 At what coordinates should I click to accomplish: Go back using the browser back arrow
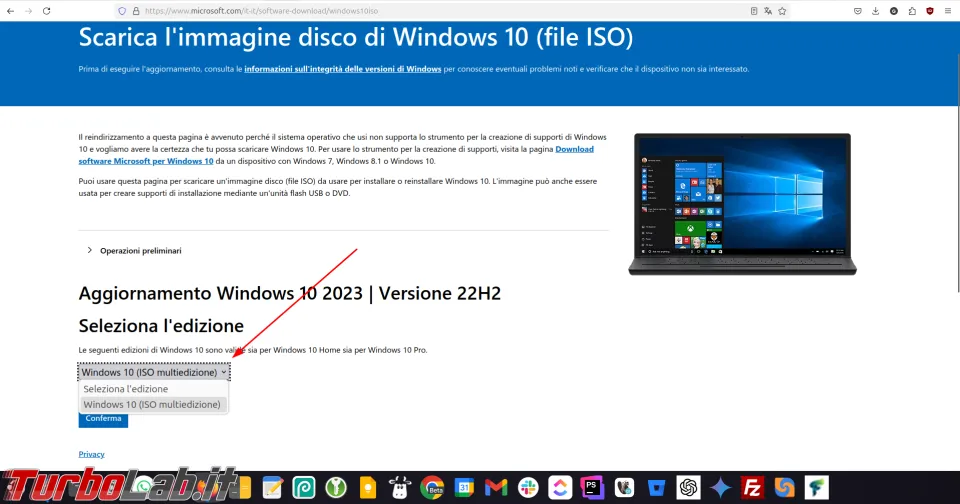pyautogui.click(x=10, y=11)
